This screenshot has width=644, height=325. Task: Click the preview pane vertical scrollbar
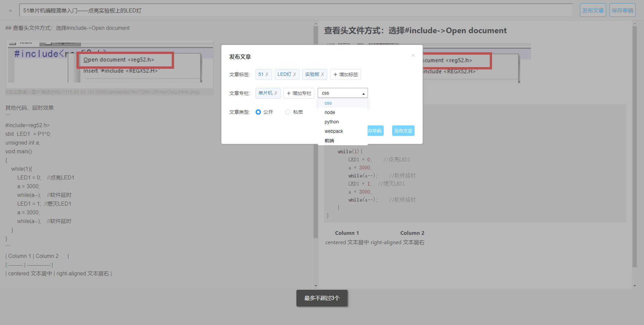(x=635, y=147)
